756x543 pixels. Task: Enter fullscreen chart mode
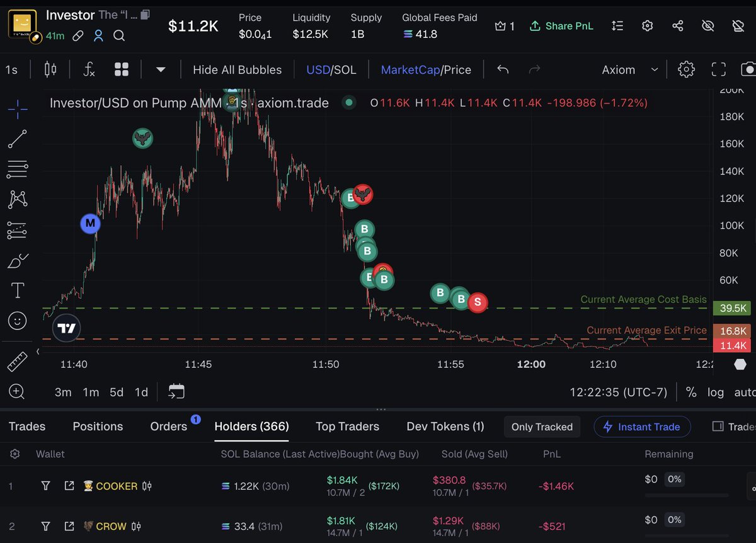point(718,69)
